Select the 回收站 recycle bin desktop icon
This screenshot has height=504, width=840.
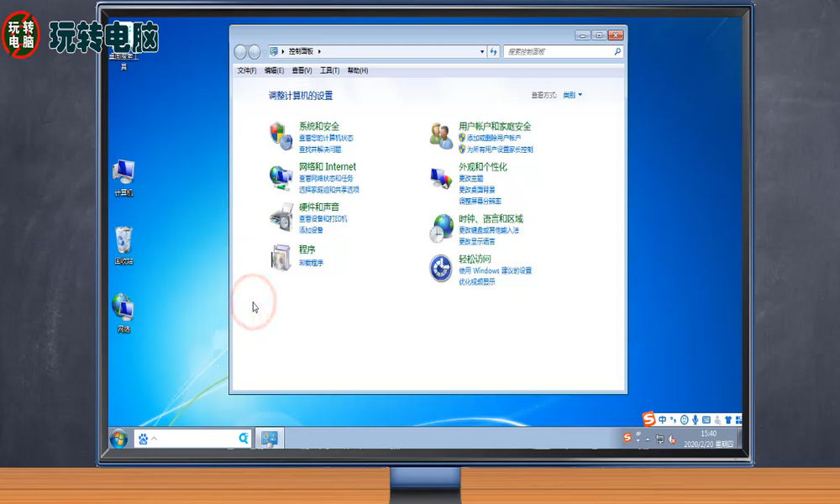tap(123, 246)
